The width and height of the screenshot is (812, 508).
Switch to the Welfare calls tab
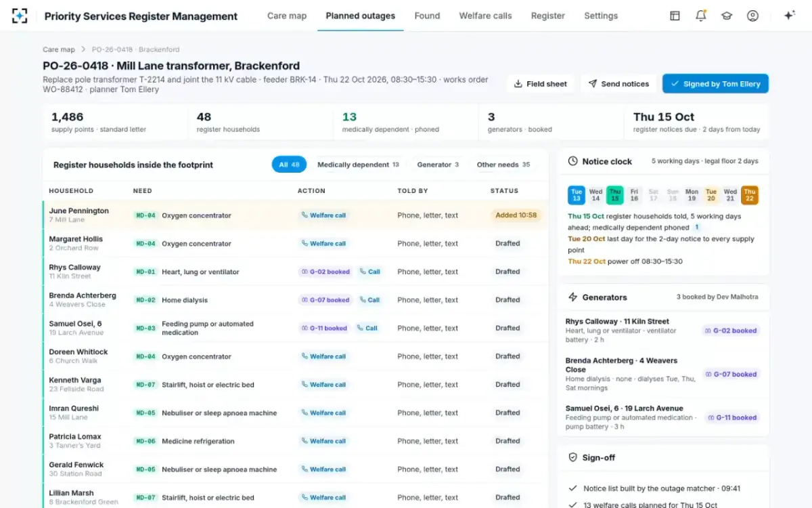(x=486, y=16)
